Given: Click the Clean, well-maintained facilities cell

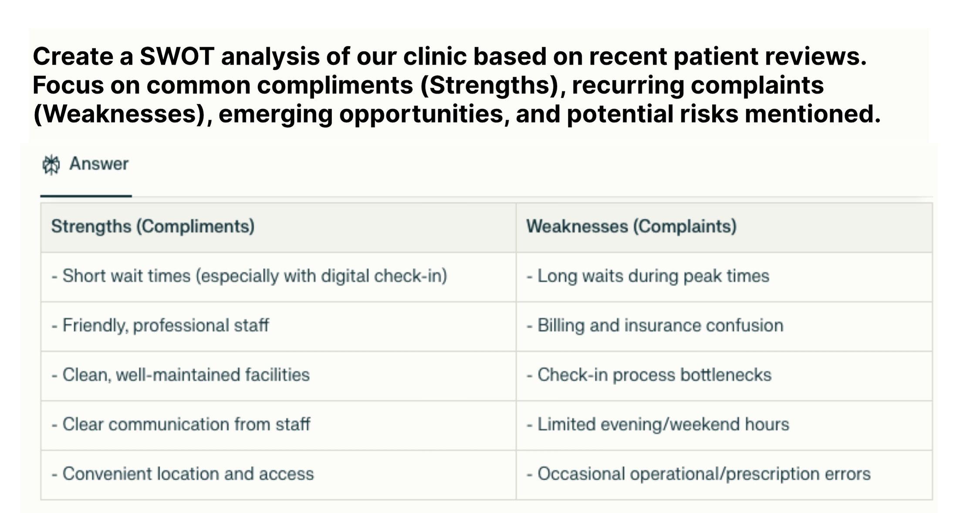Looking at the screenshot, I should tap(278, 376).
